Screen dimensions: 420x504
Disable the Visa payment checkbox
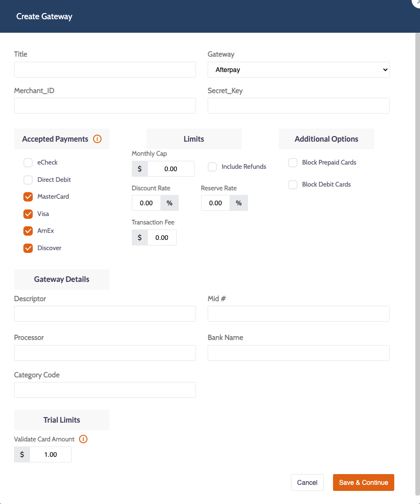(x=28, y=214)
